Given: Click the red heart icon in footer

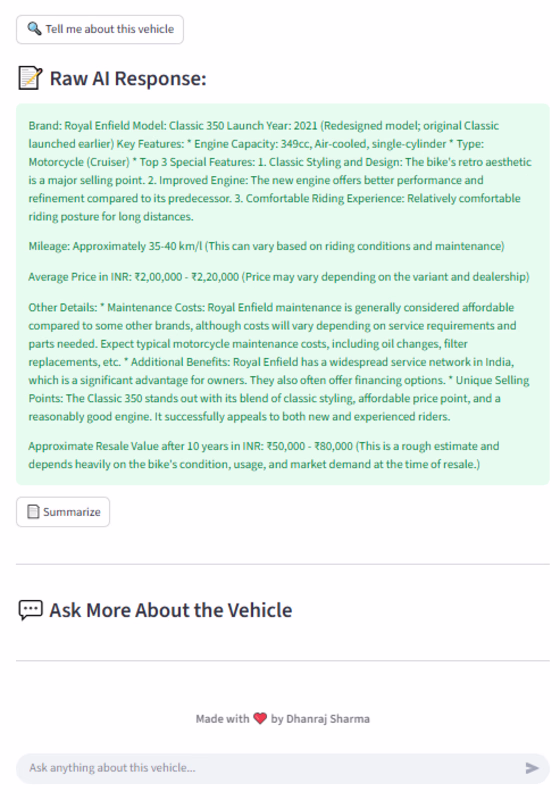Looking at the screenshot, I should point(260,718).
